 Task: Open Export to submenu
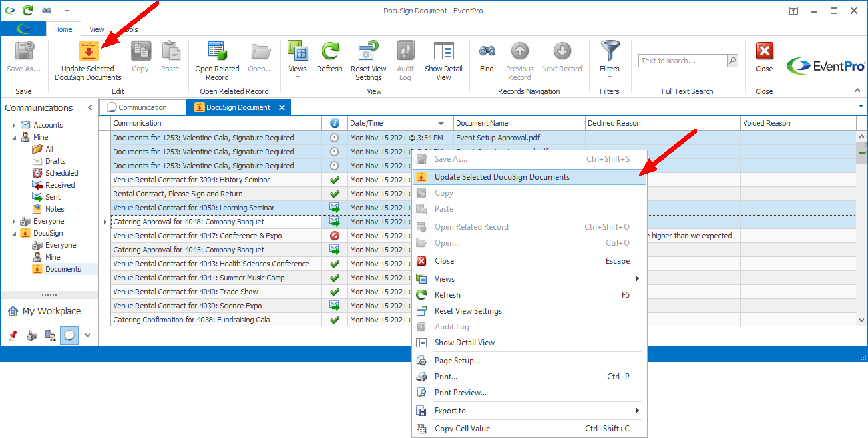[x=529, y=411]
